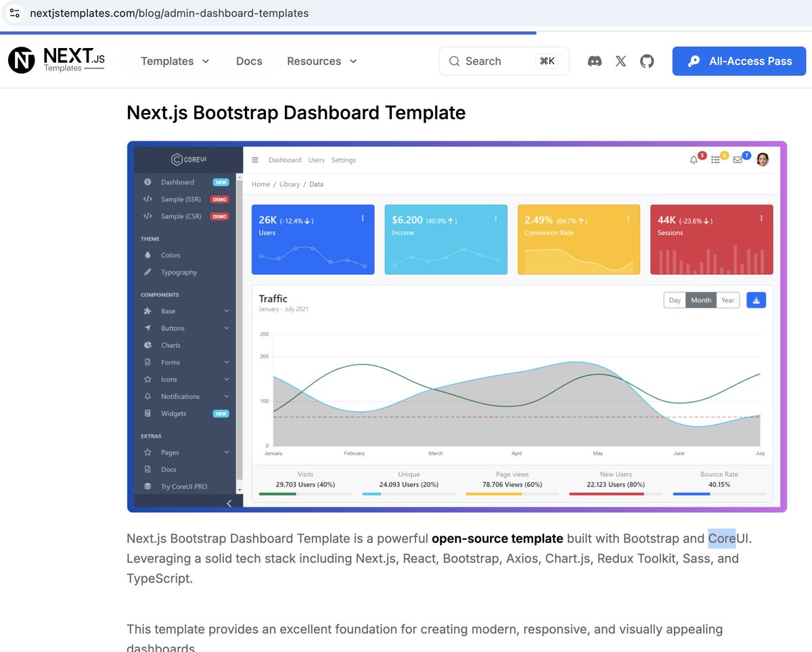Click Users in the CoreUI top bar
This screenshot has height=652, width=812.
(x=317, y=160)
